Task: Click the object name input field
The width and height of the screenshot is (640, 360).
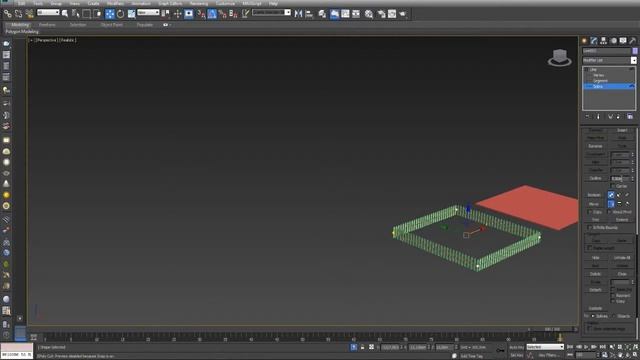Action: coord(607,51)
